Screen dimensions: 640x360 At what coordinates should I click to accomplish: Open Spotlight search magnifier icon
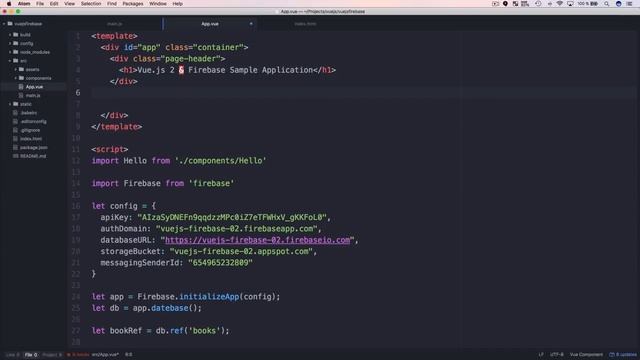(x=607, y=4)
